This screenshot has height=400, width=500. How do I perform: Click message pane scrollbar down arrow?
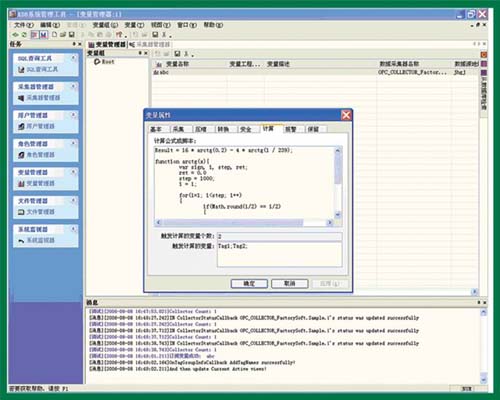pos(483,379)
